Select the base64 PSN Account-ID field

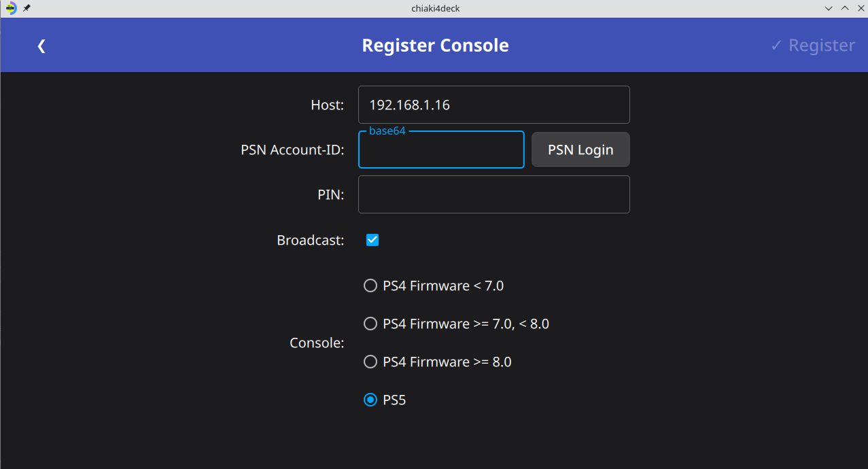pyautogui.click(x=441, y=150)
